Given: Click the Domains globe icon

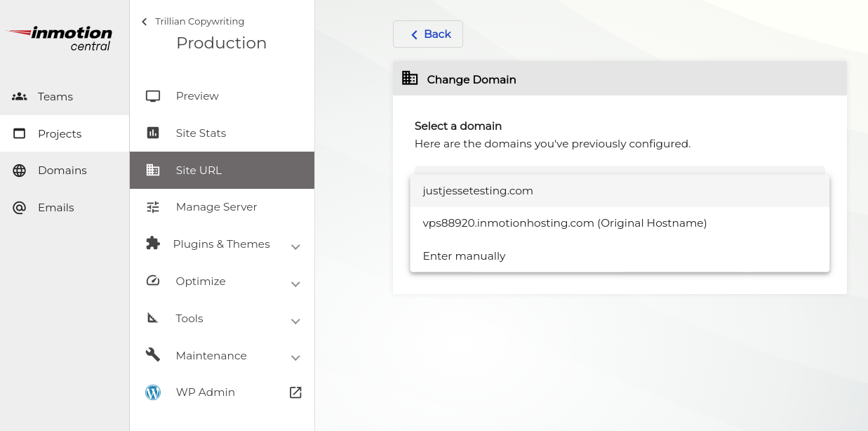Looking at the screenshot, I should click(x=20, y=171).
